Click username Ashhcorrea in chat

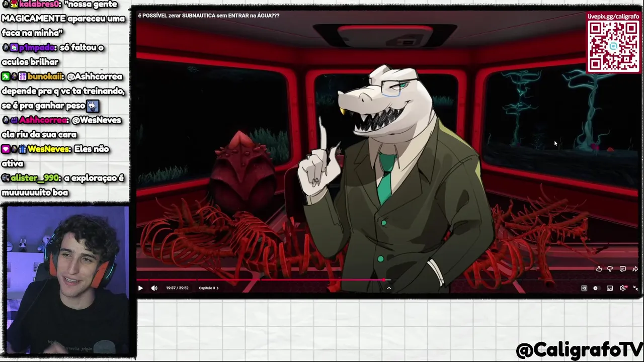(x=43, y=120)
